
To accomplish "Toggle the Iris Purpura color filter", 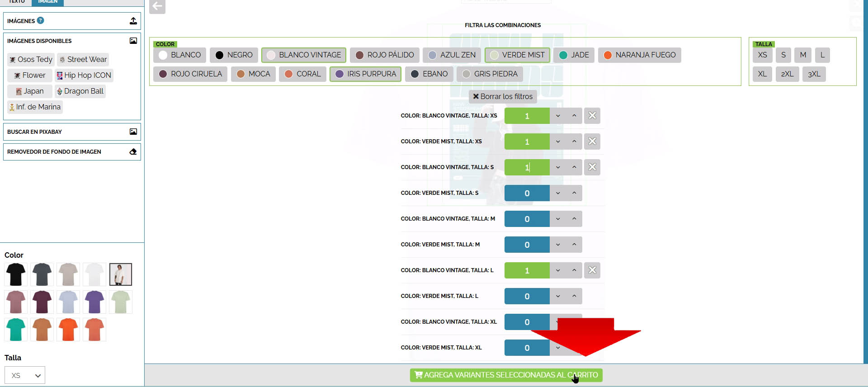I will [365, 74].
